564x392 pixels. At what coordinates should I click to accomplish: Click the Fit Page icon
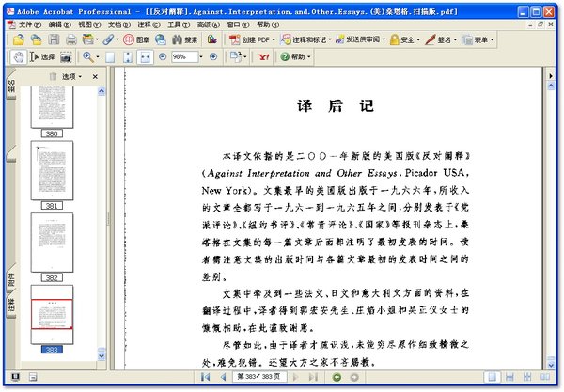(x=128, y=56)
